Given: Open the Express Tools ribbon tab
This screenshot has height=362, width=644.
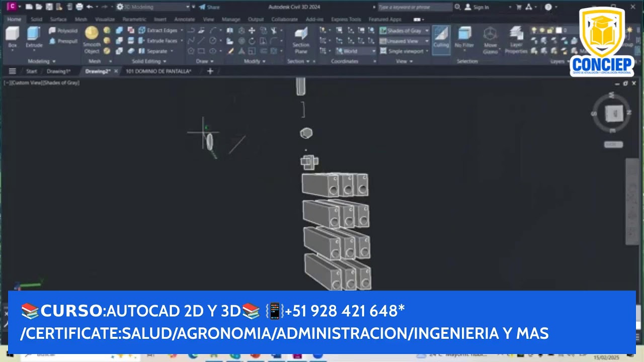Looking at the screenshot, I should 346,19.
